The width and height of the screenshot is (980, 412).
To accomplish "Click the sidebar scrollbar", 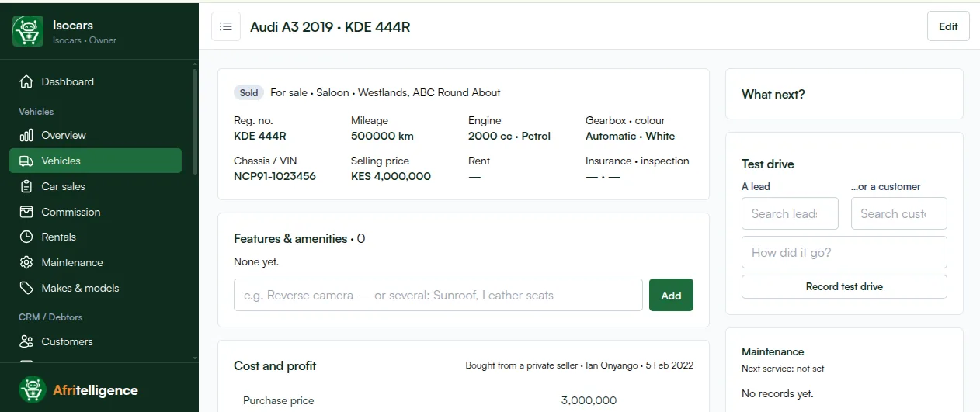I will pos(195,122).
